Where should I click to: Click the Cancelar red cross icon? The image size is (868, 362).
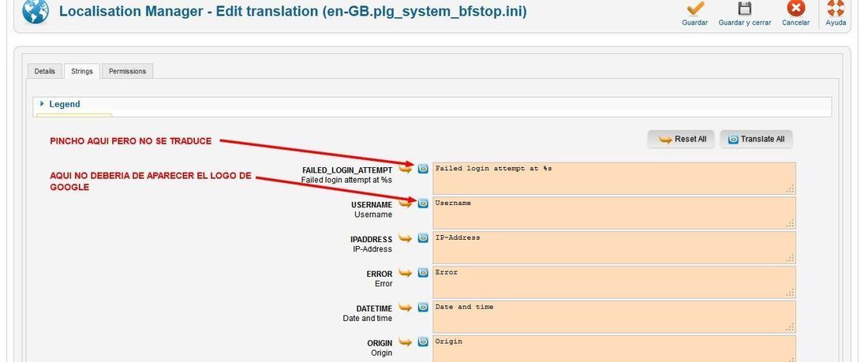tap(795, 9)
